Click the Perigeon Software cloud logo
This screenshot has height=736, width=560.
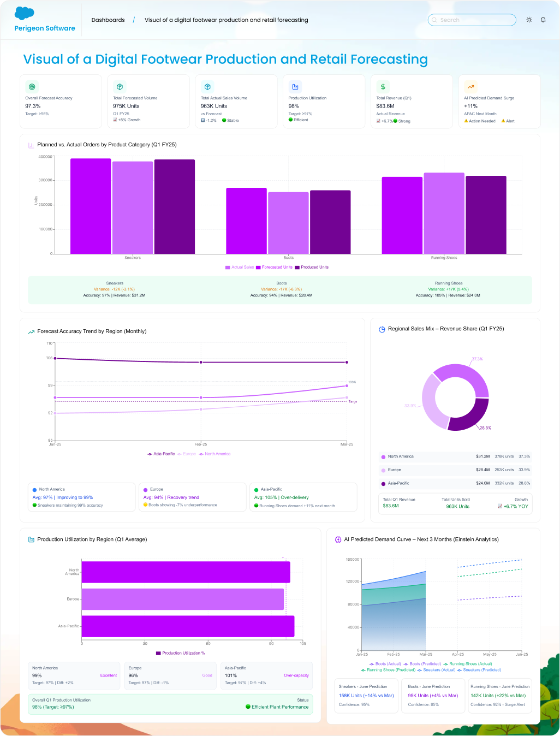[x=25, y=14]
